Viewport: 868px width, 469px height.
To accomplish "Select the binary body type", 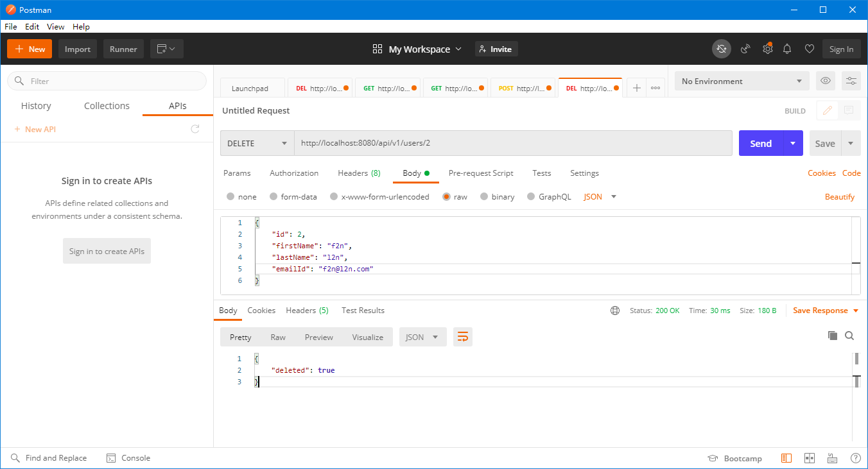I will click(498, 197).
